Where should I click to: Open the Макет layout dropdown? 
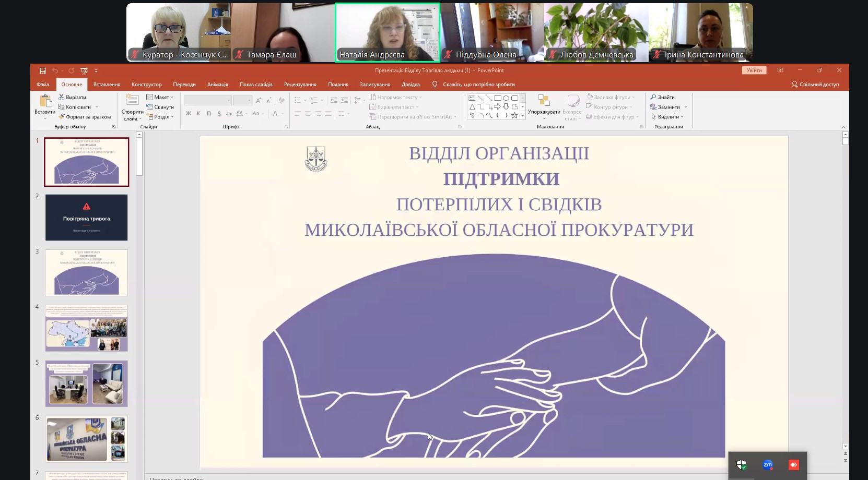pyautogui.click(x=160, y=97)
